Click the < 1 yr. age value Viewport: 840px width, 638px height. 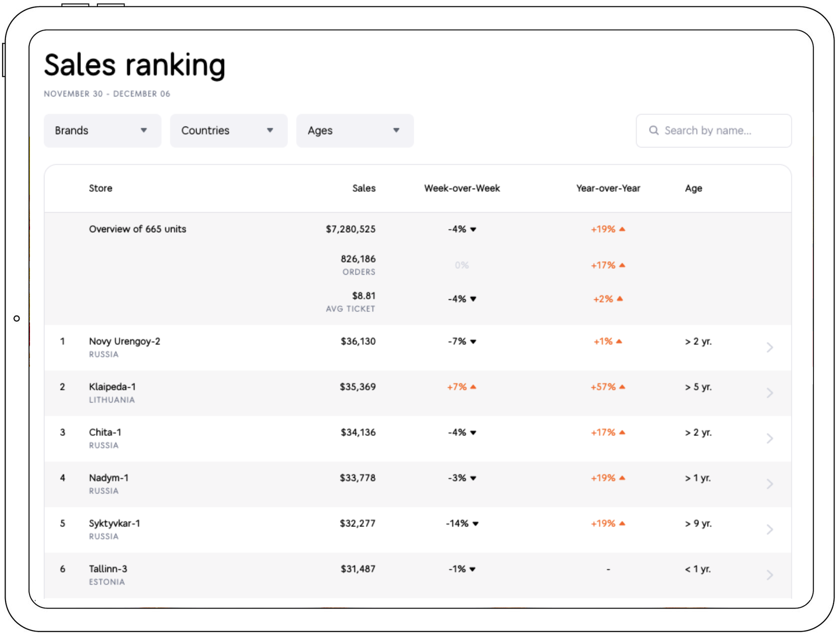pos(697,569)
